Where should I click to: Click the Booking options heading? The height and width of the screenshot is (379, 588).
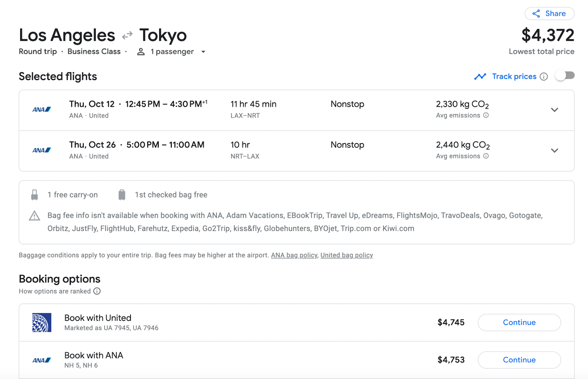point(60,279)
